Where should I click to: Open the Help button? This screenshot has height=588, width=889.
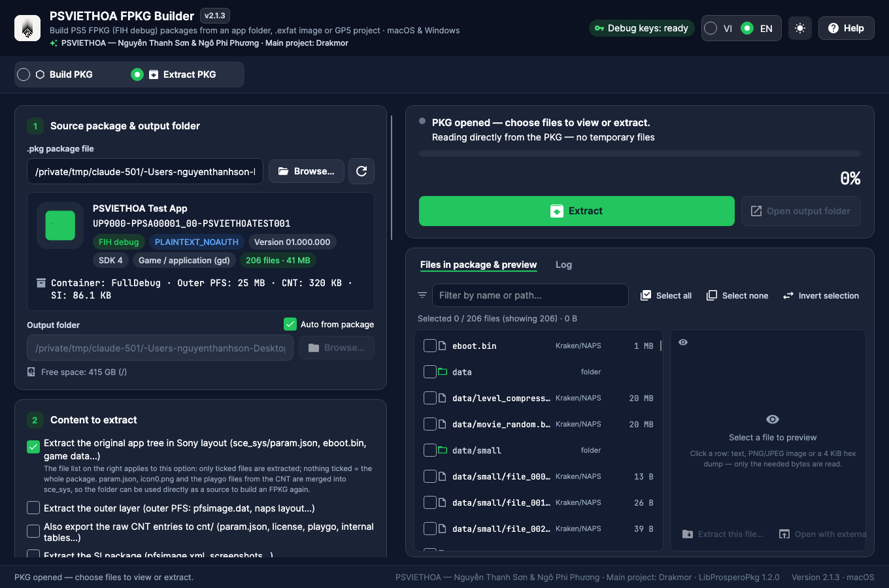pyautogui.click(x=846, y=28)
